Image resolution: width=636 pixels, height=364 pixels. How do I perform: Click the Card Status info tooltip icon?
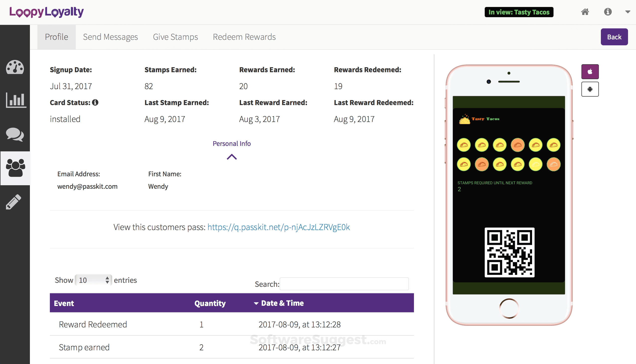click(x=95, y=102)
